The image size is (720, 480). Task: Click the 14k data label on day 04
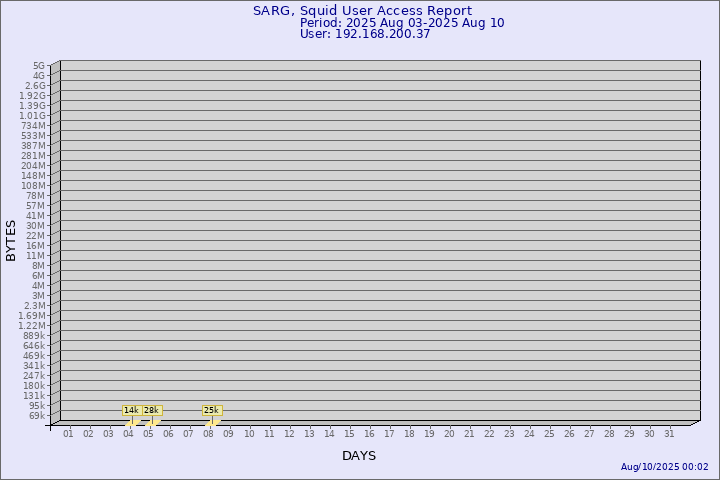[131, 410]
